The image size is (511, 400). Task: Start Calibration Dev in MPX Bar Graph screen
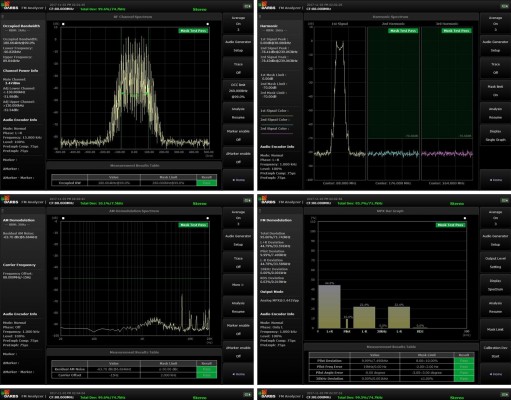coord(495,352)
